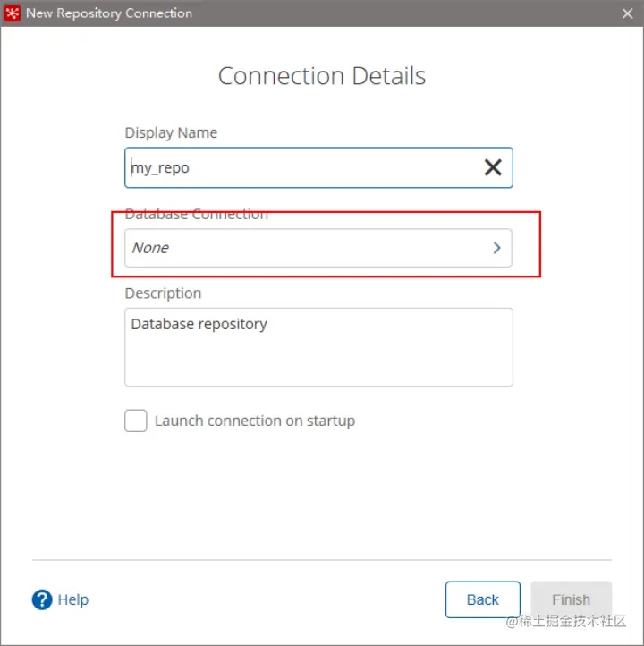Click the watermark text at bottom-right corner
The height and width of the screenshot is (646, 644).
click(x=566, y=622)
